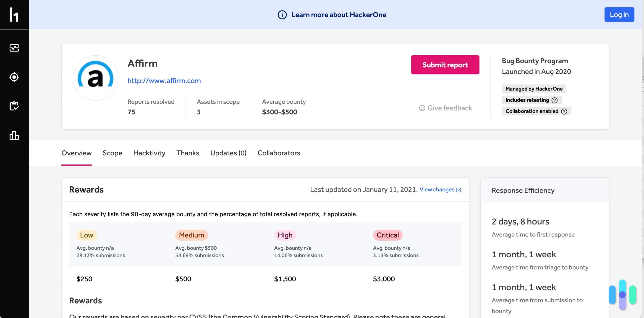The image size is (644, 318).
Task: Select the Collaborators tab
Action: (278, 153)
